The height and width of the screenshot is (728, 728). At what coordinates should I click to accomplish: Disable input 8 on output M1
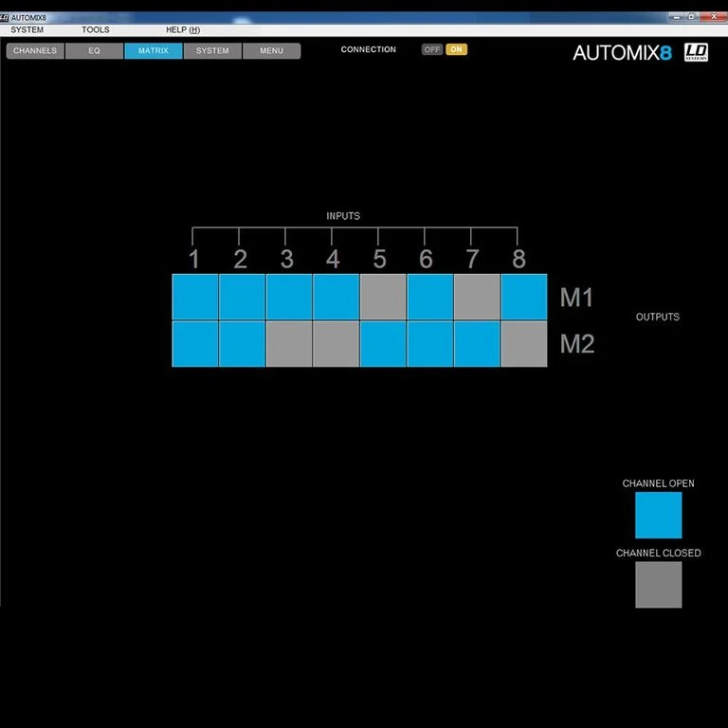[524, 297]
